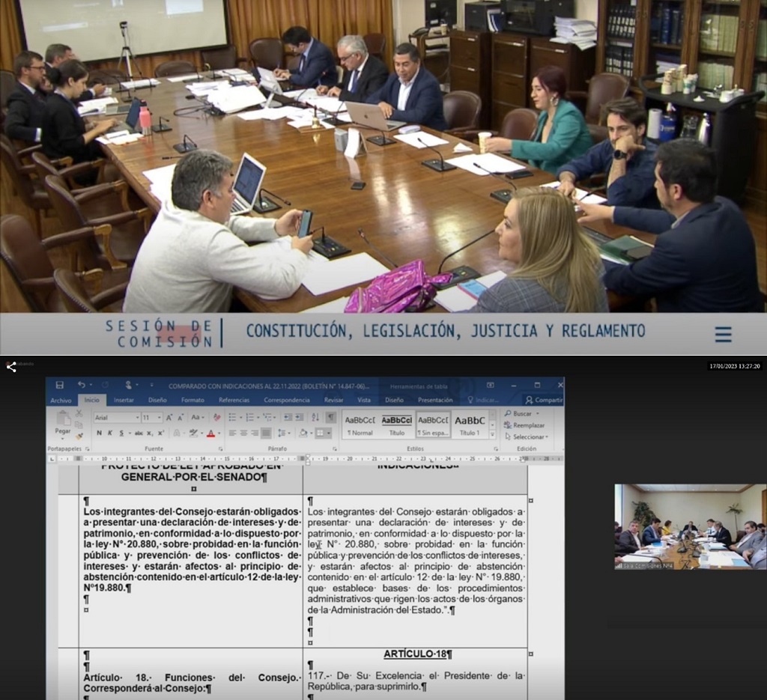Viewport: 767px width, 700px height.
Task: Toggle show paragraph marks (¶)
Action: pos(330,417)
